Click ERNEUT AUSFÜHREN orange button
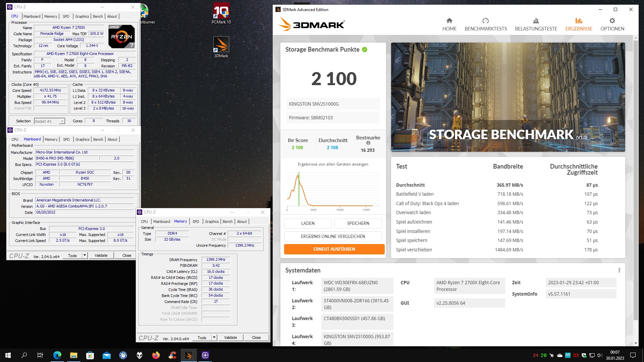The image size is (644, 362). (334, 249)
